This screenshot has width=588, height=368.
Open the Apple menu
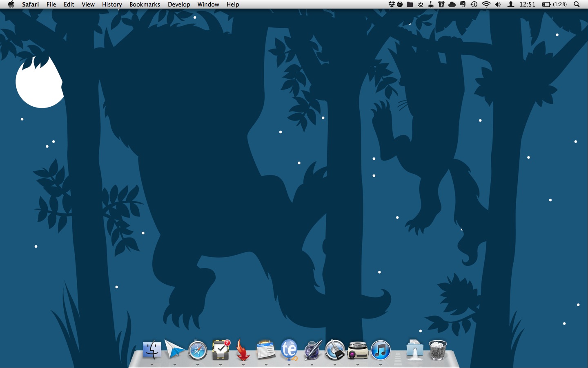click(x=11, y=4)
